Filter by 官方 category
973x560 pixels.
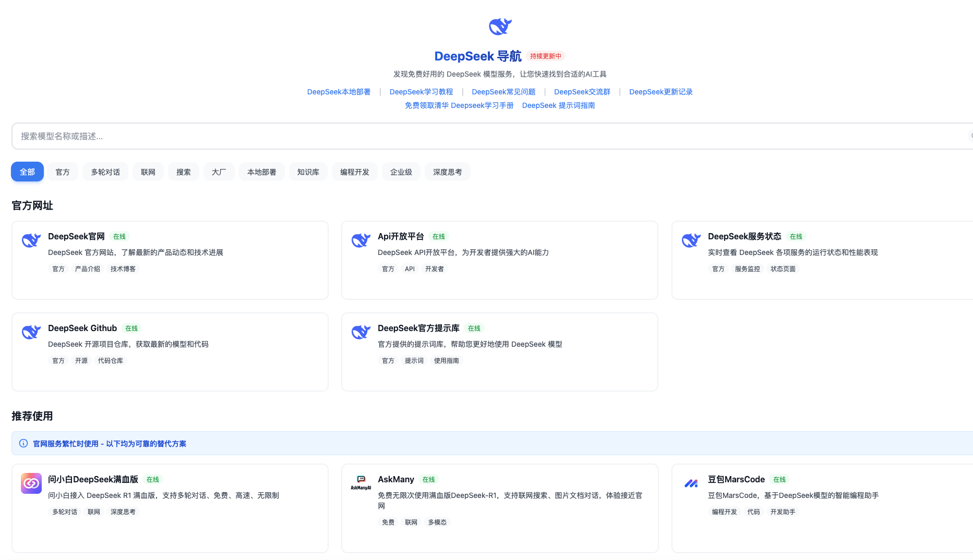pyautogui.click(x=63, y=172)
